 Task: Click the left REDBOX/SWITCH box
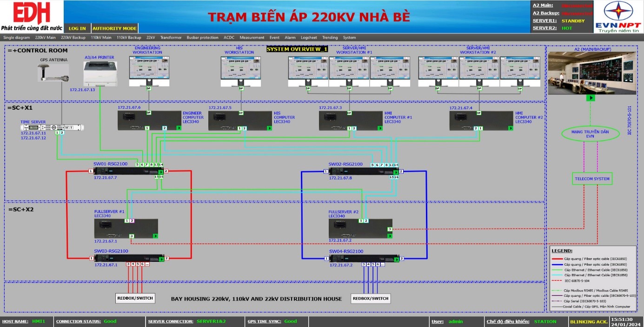[x=135, y=298]
